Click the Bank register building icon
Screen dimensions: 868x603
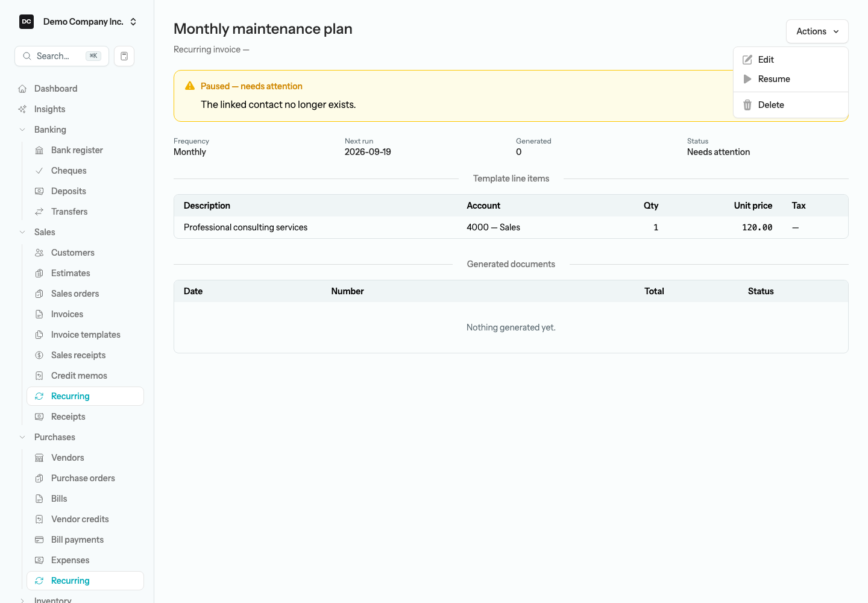[x=39, y=150]
